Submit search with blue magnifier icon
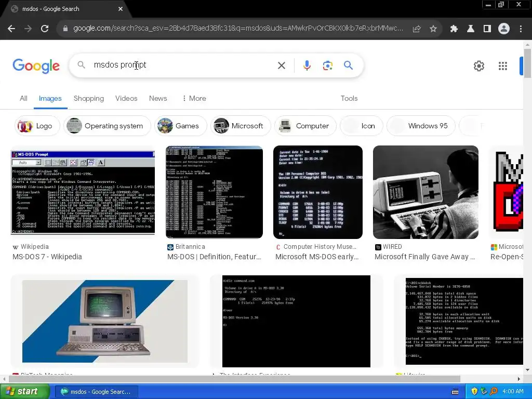Viewport: 532px width, 399px height. point(349,65)
